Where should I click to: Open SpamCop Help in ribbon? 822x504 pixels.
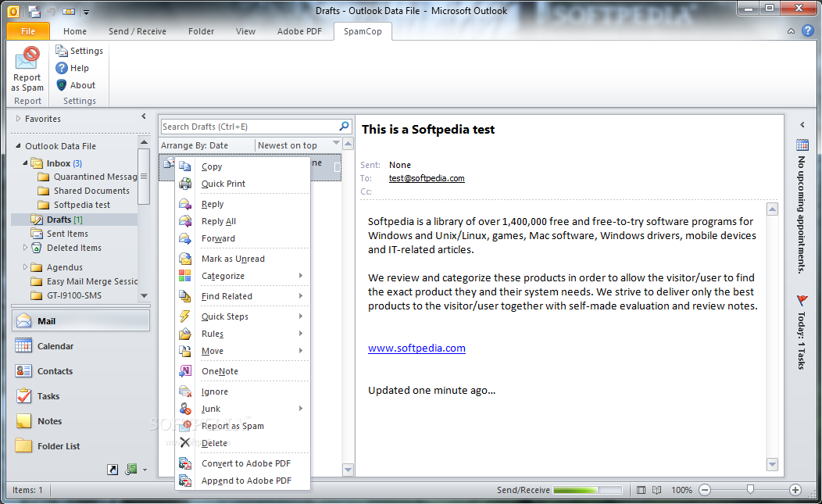pos(73,68)
